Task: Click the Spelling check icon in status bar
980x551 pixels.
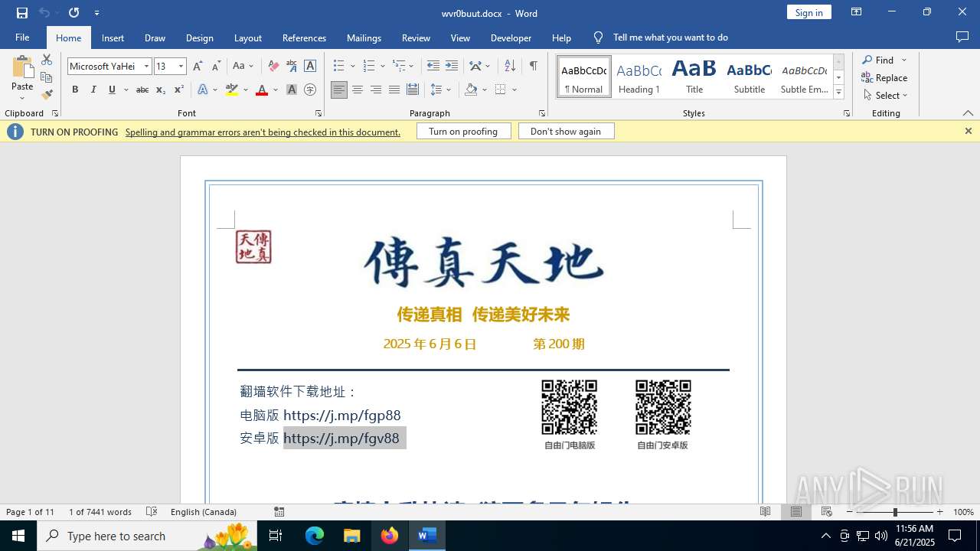Action: pyautogui.click(x=152, y=512)
